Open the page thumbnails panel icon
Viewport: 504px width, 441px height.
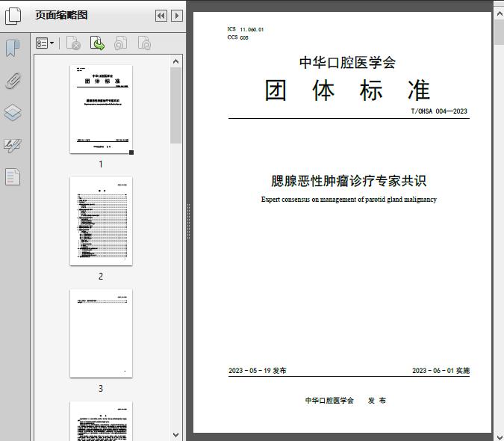click(x=13, y=16)
